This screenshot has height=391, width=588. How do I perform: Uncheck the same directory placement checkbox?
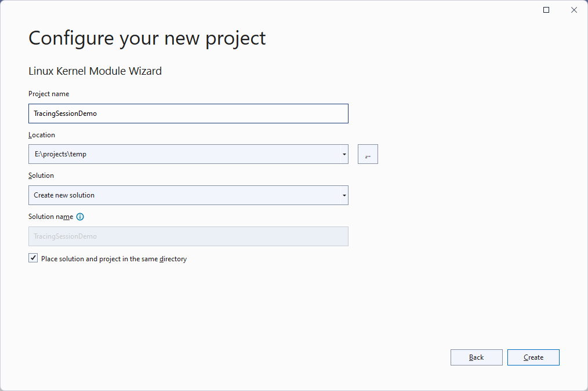[x=33, y=258]
